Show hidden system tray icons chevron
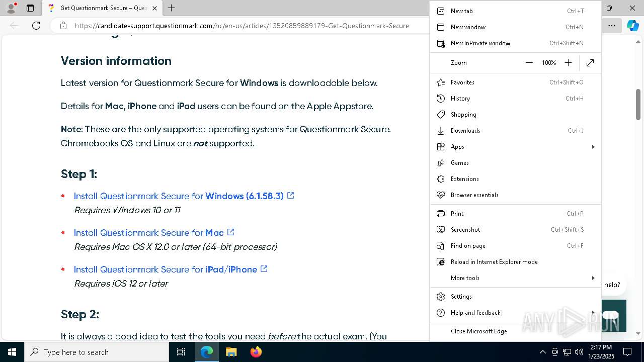Image resolution: width=644 pixels, height=362 pixels. [542, 352]
